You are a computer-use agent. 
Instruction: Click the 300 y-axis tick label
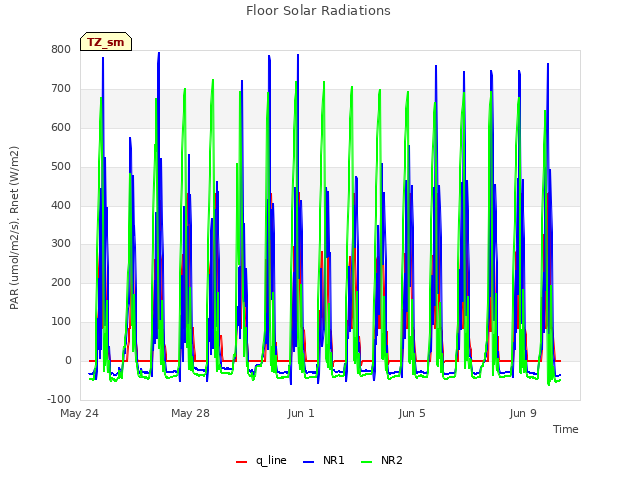tap(61, 244)
